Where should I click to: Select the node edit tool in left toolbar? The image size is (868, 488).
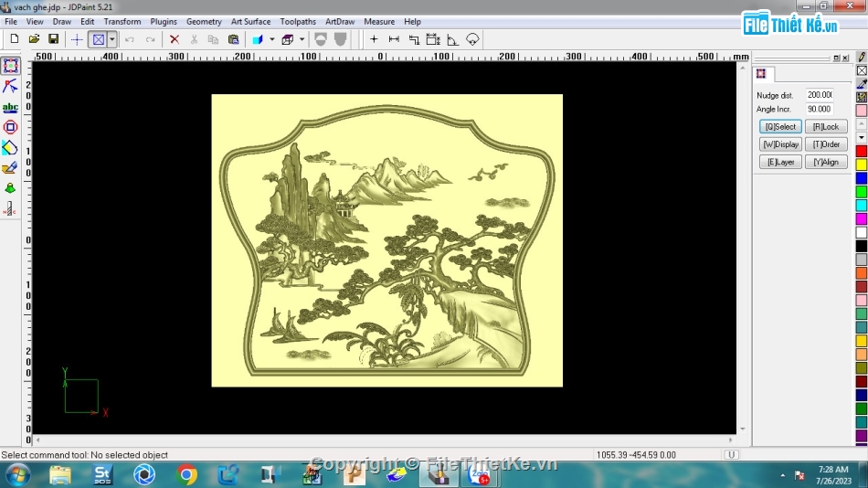[11, 87]
